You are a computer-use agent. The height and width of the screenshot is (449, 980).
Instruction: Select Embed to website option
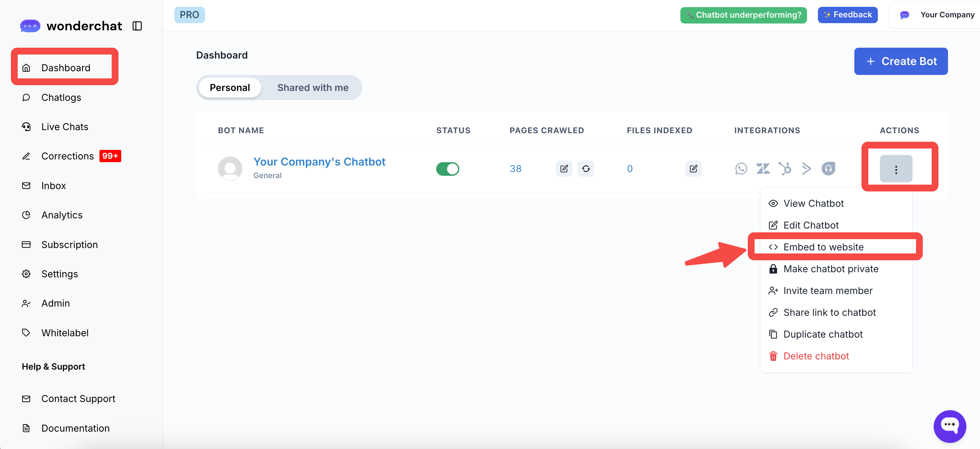pyautogui.click(x=823, y=247)
